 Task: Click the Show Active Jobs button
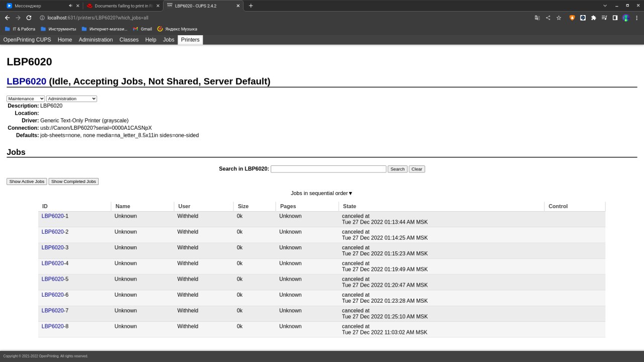27,182
